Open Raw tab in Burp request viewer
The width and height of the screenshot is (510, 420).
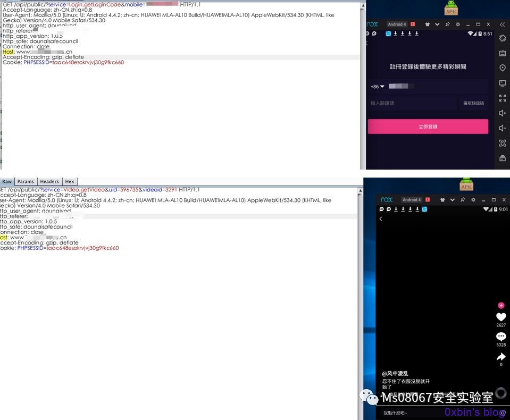pyautogui.click(x=7, y=181)
